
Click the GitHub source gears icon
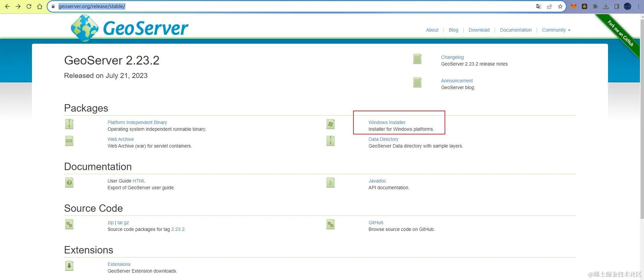tap(331, 224)
